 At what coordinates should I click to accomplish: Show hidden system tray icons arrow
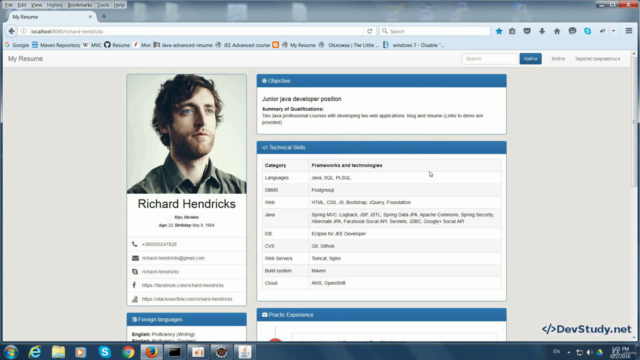(569, 352)
